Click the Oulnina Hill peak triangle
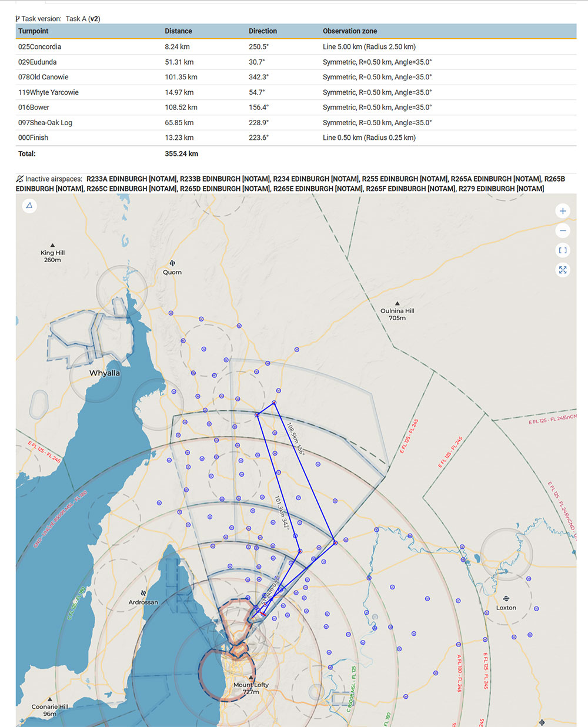 click(x=397, y=303)
